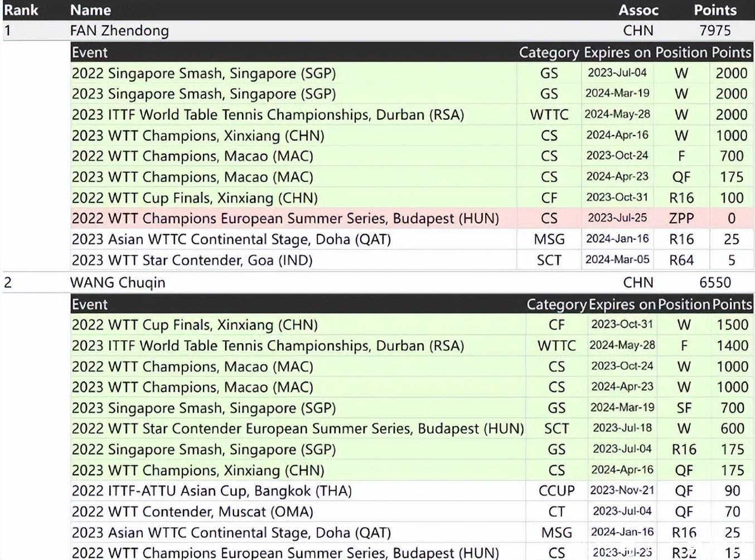Viewport: 755px width, 560px height.
Task: Click the 2022 WTT Contender Muscat row
Action: click(192, 512)
